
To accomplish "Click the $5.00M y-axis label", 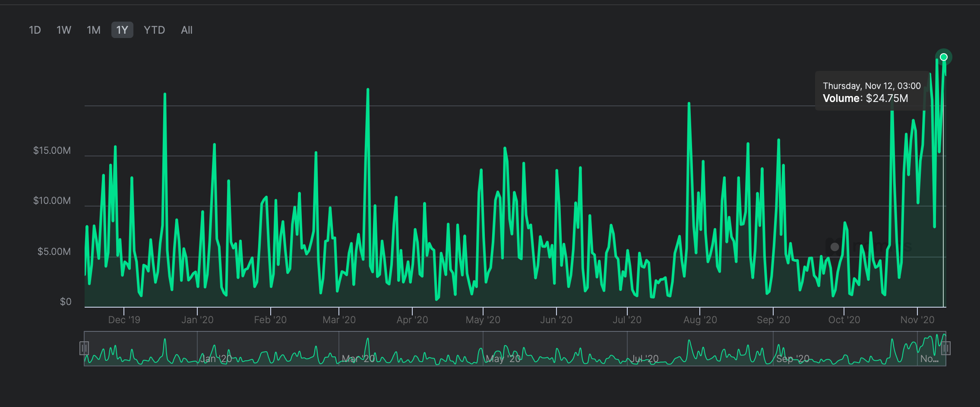I will click(54, 251).
